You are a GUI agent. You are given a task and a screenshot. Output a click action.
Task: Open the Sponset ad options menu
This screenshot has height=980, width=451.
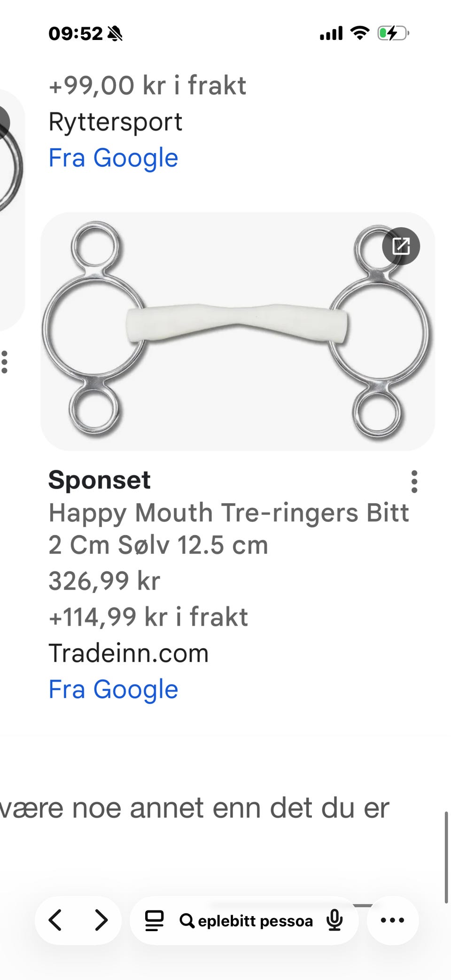414,482
